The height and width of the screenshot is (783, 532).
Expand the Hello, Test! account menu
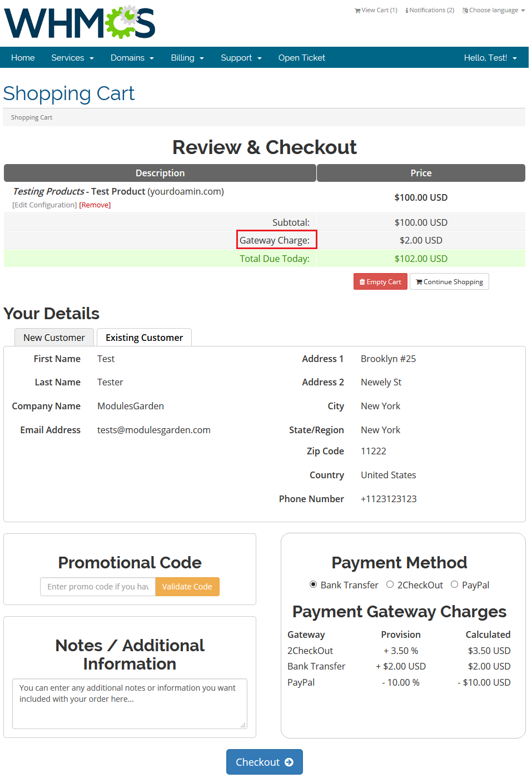tap(490, 58)
